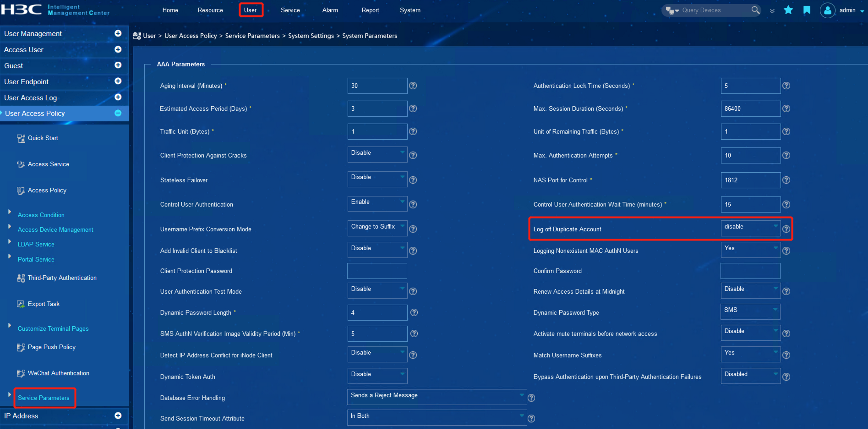
Task: Expand User Management with plus icon
Action: pyautogui.click(x=118, y=33)
